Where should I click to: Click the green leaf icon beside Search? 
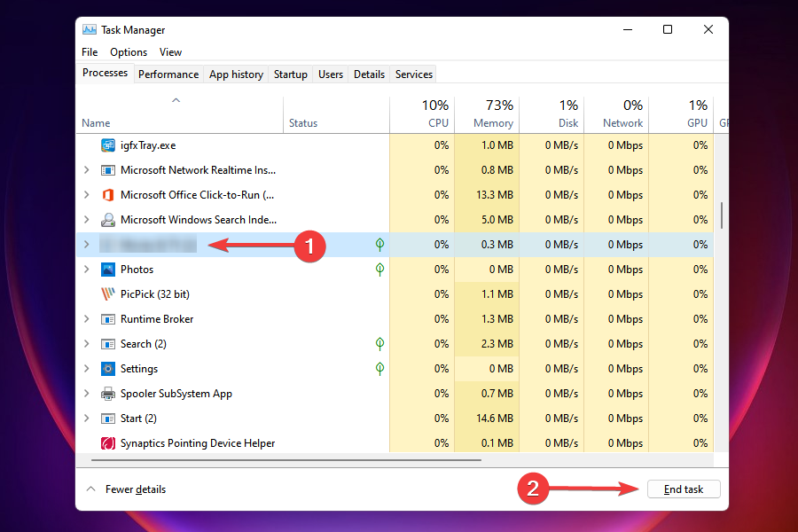pyautogui.click(x=379, y=343)
